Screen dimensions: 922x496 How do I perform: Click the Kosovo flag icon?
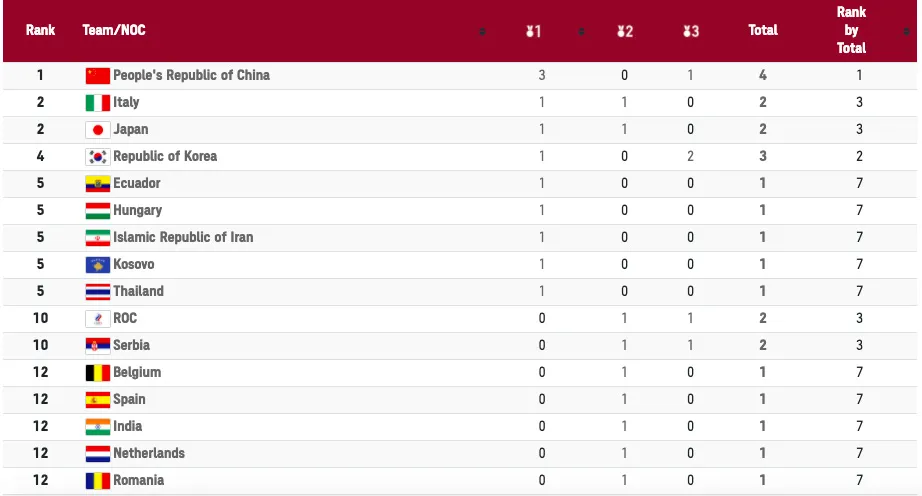coord(97,264)
